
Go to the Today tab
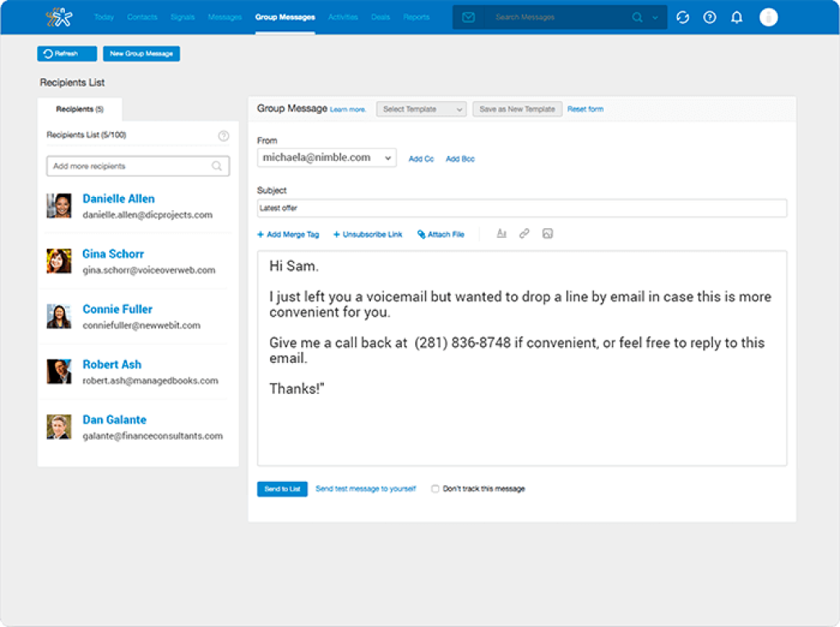[x=104, y=17]
